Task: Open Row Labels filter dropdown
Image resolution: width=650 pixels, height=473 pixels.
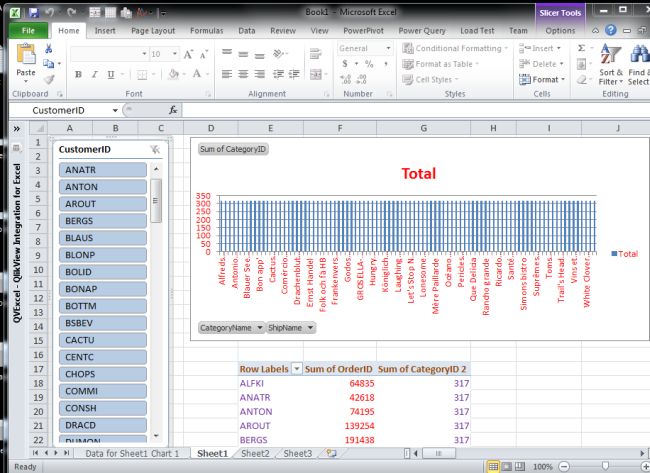Action: coord(295,369)
